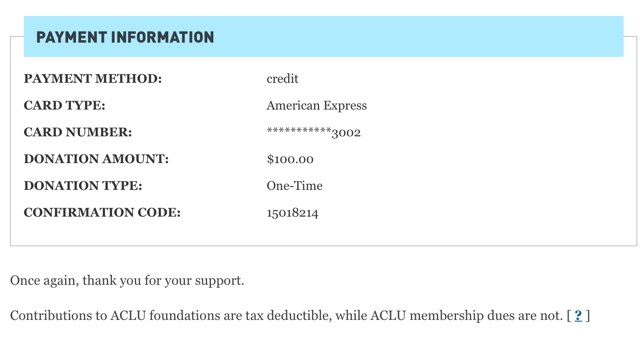The width and height of the screenshot is (644, 345).
Task: Click the thank you for your support sentence
Action: [127, 280]
